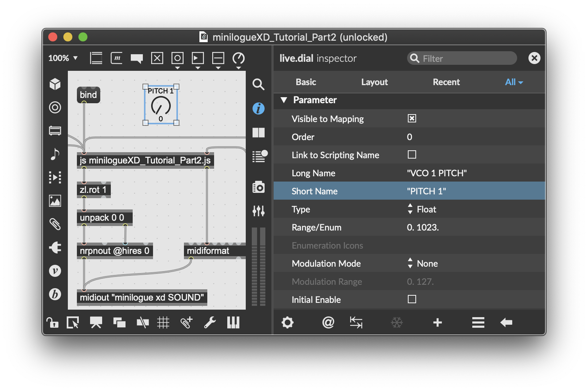
Task: Enable Link to Scripting Name checkbox
Action: [412, 154]
